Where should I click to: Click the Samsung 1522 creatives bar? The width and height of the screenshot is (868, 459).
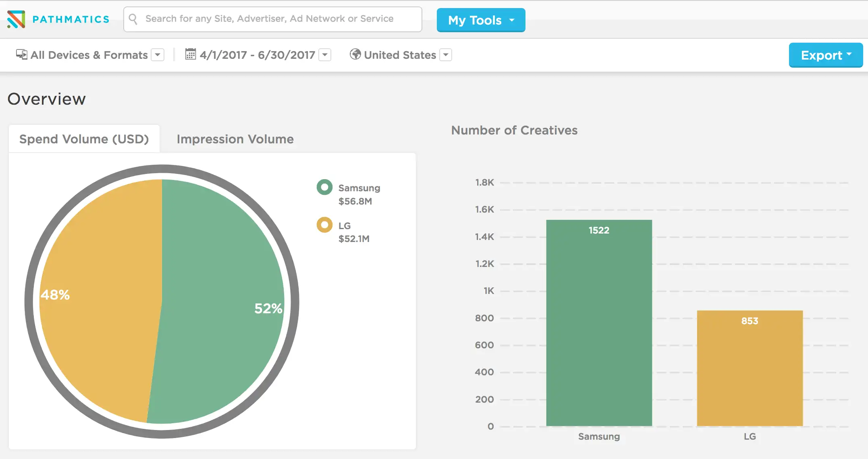(599, 323)
